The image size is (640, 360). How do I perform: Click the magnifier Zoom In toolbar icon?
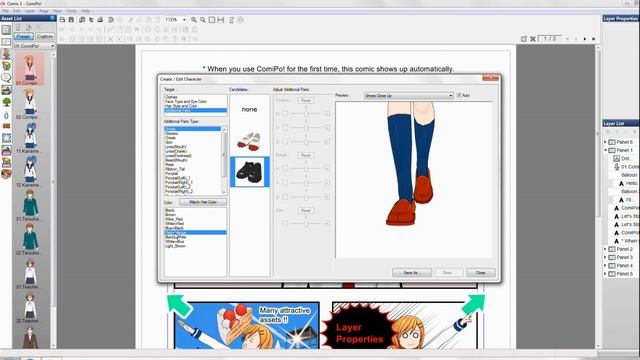(194, 20)
